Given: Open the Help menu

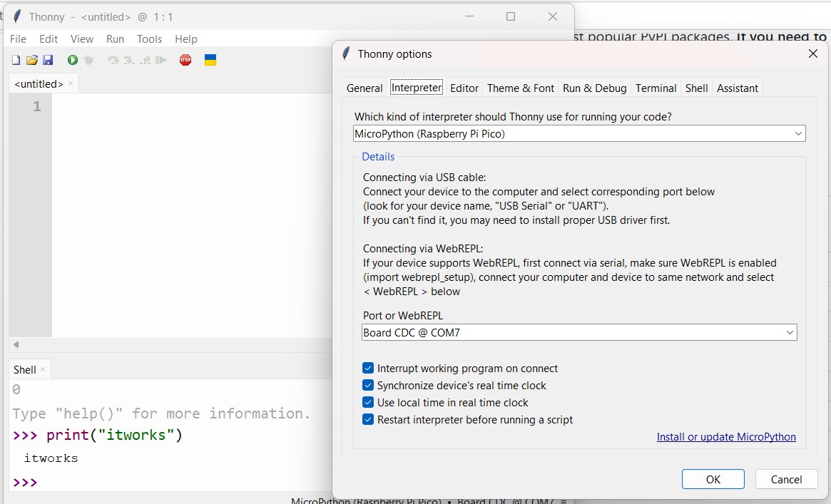Looking at the screenshot, I should pos(186,39).
